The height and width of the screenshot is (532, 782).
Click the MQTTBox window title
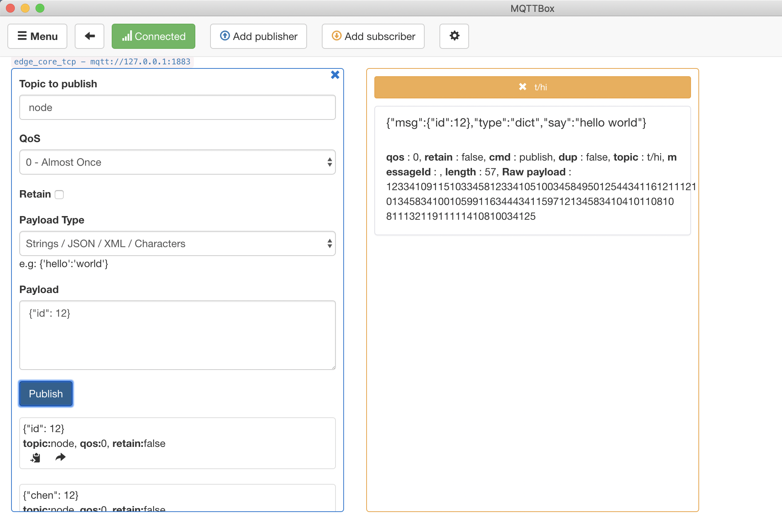click(532, 9)
